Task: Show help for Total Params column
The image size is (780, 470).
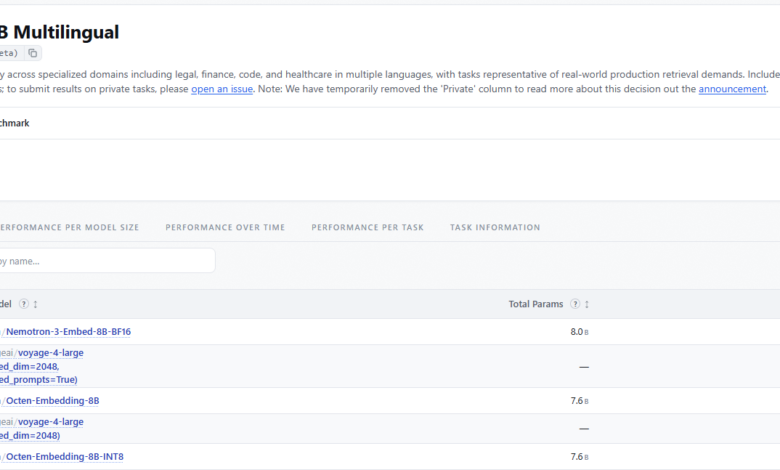Action: pos(575,304)
